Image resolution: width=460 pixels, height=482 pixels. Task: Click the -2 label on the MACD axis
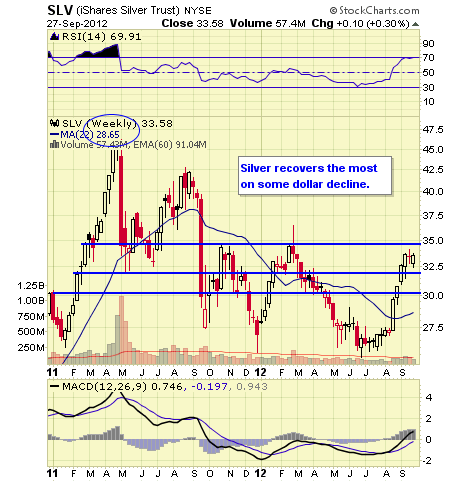(427, 461)
